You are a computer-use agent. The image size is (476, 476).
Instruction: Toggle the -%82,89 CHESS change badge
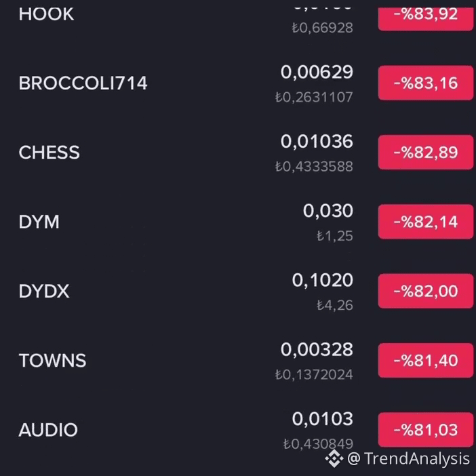tap(426, 152)
